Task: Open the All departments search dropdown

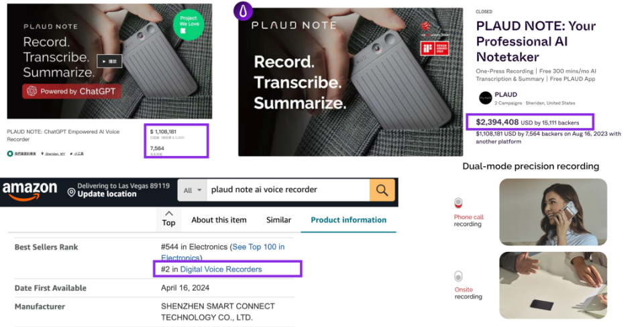Action: [193, 190]
